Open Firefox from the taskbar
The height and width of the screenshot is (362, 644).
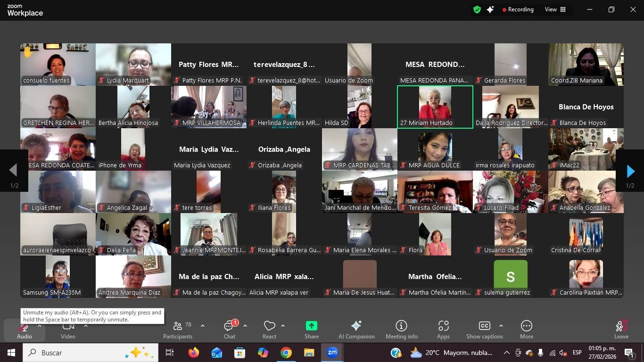pos(193,353)
